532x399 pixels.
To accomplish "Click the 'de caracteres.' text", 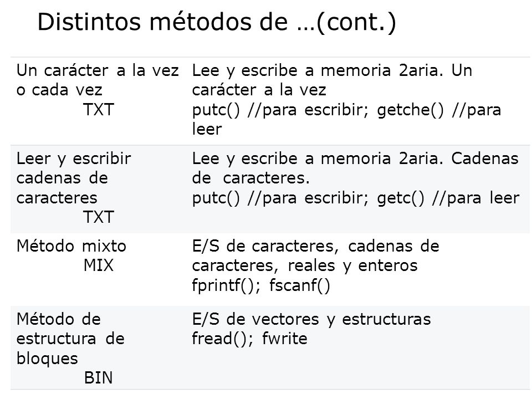I will [x=250, y=178].
